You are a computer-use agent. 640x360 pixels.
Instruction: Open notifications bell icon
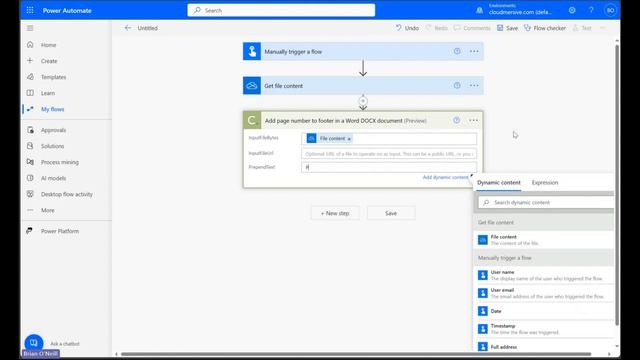click(480, 10)
